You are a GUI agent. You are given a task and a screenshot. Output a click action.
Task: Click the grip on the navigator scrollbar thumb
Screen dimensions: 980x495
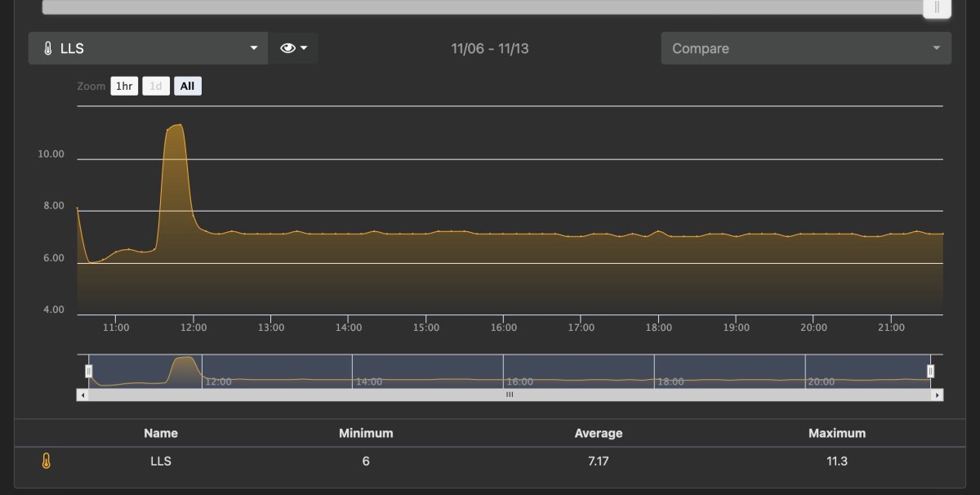(x=510, y=395)
